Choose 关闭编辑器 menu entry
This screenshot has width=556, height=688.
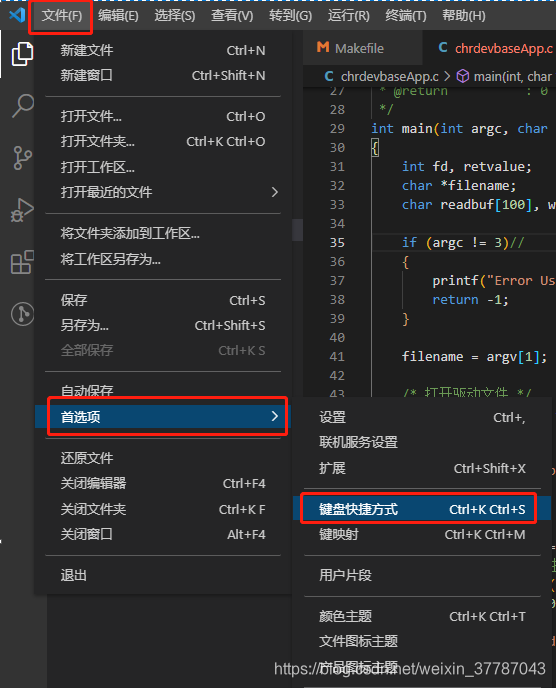pos(163,483)
